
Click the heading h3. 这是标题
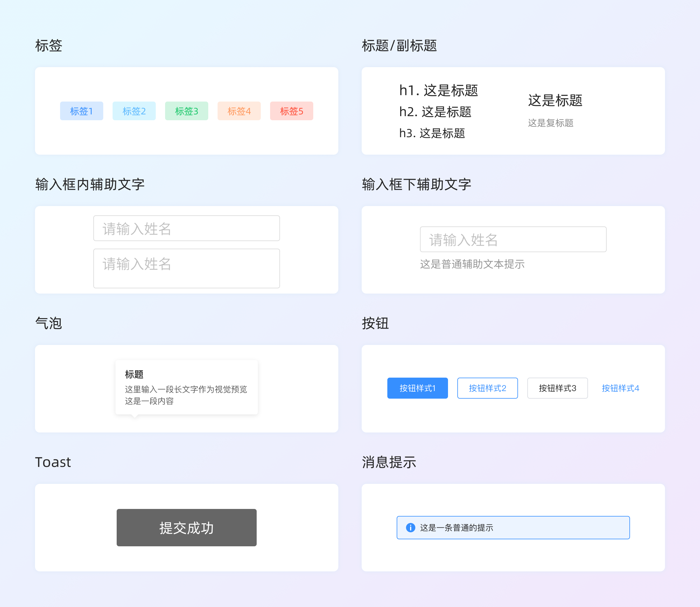click(x=432, y=133)
